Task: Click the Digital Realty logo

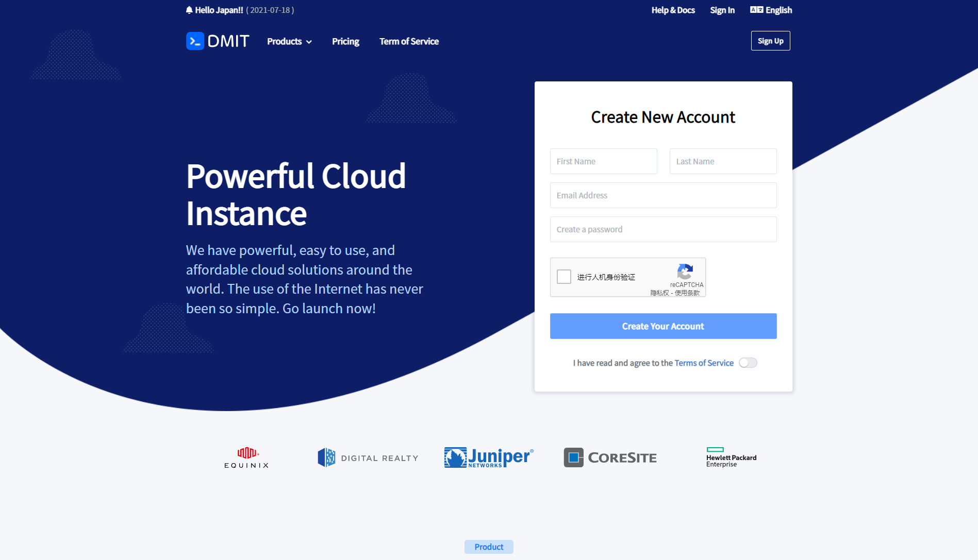Action: 368,457
